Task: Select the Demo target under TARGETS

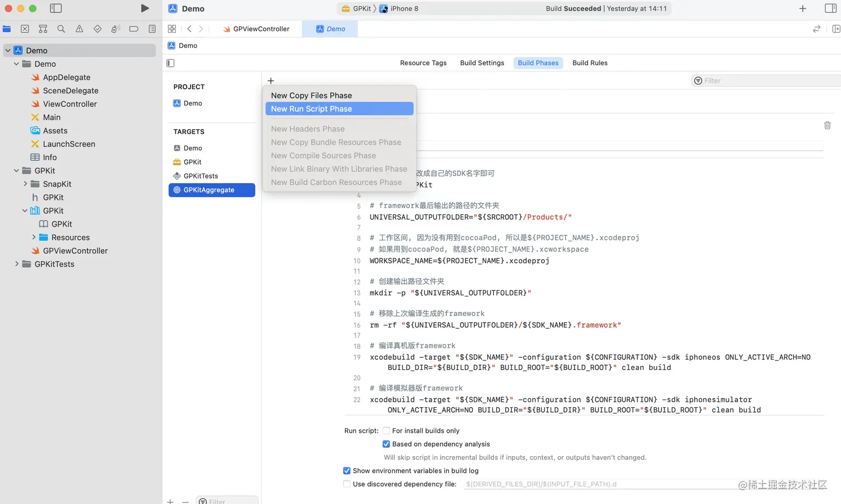Action: pos(211,148)
